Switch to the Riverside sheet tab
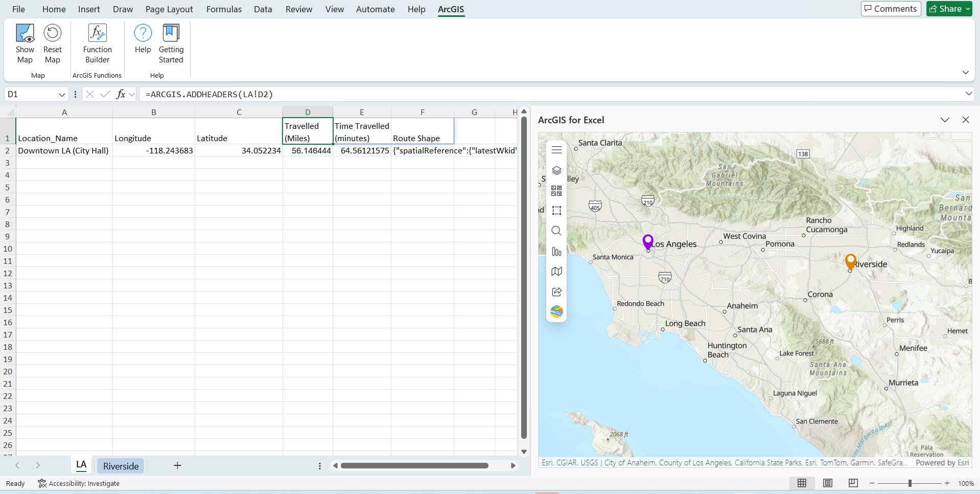Image resolution: width=980 pixels, height=494 pixels. 121,466
